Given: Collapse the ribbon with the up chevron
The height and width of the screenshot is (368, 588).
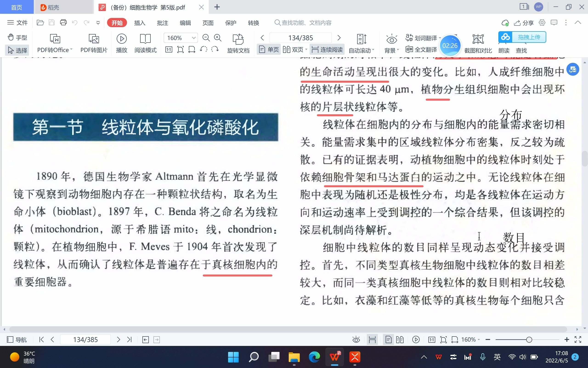Looking at the screenshot, I should (578, 23).
